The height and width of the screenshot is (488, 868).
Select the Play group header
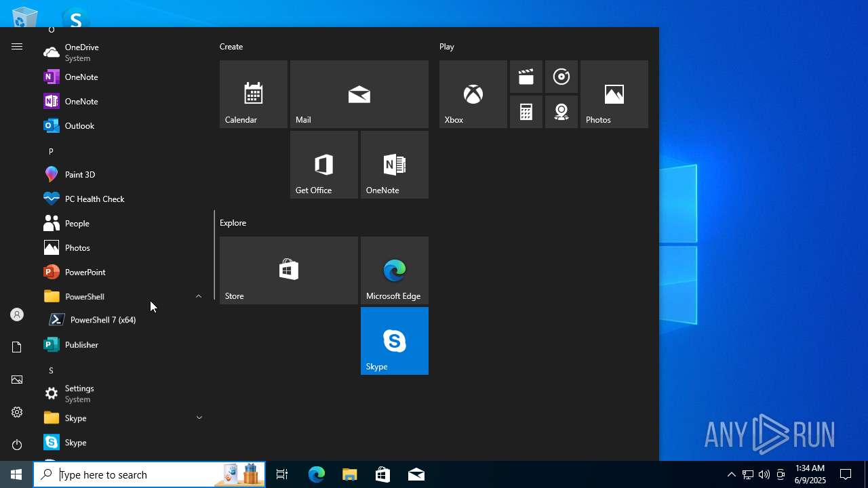(446, 46)
